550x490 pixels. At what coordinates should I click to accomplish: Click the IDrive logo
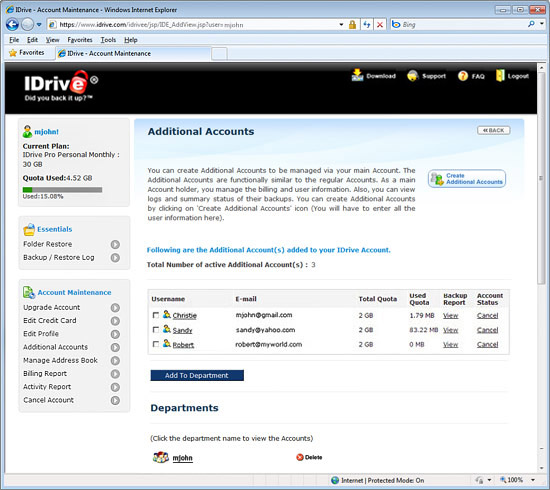(x=60, y=86)
